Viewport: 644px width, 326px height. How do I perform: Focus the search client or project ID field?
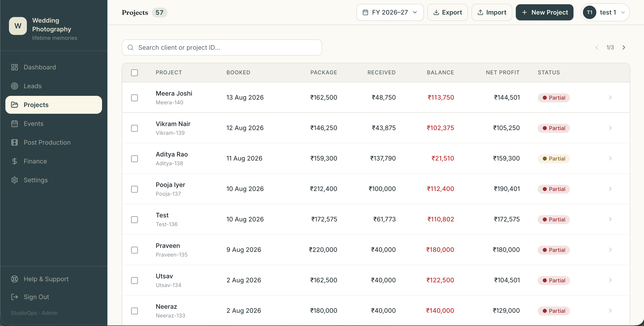pos(222,47)
